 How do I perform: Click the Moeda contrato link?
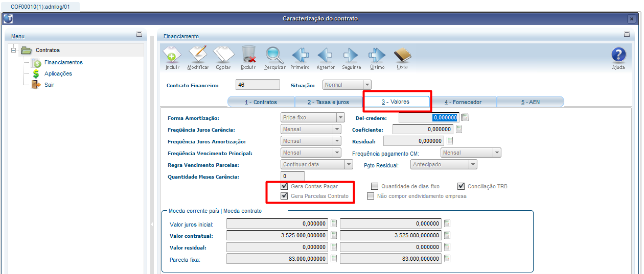[242, 211]
